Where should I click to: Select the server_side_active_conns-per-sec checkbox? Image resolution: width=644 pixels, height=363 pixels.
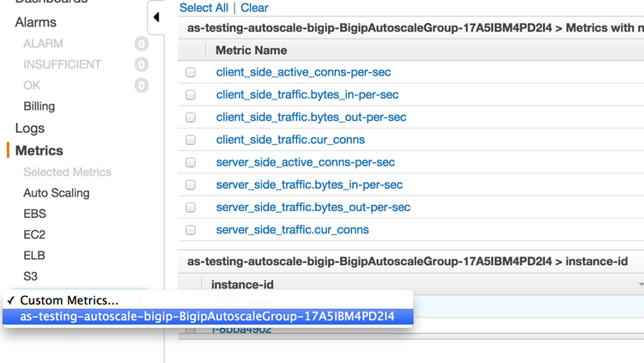[x=191, y=162]
